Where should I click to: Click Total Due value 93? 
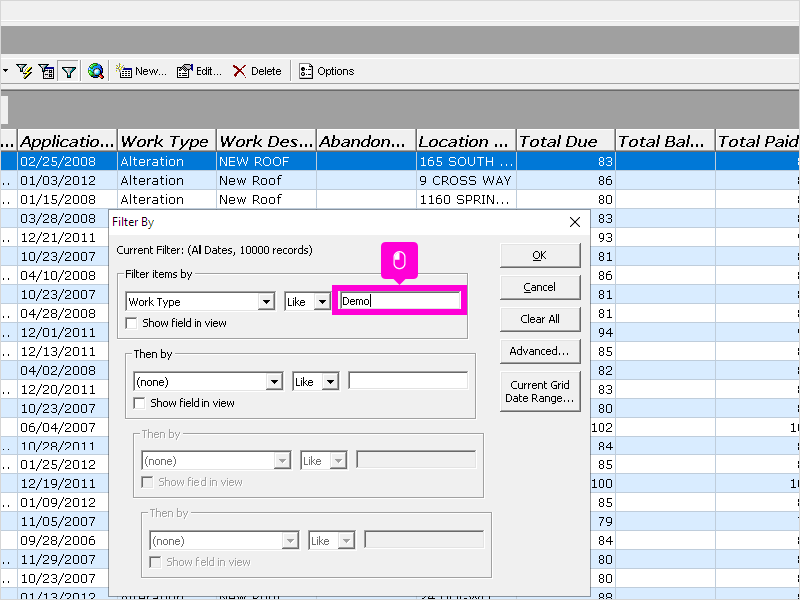click(x=603, y=237)
